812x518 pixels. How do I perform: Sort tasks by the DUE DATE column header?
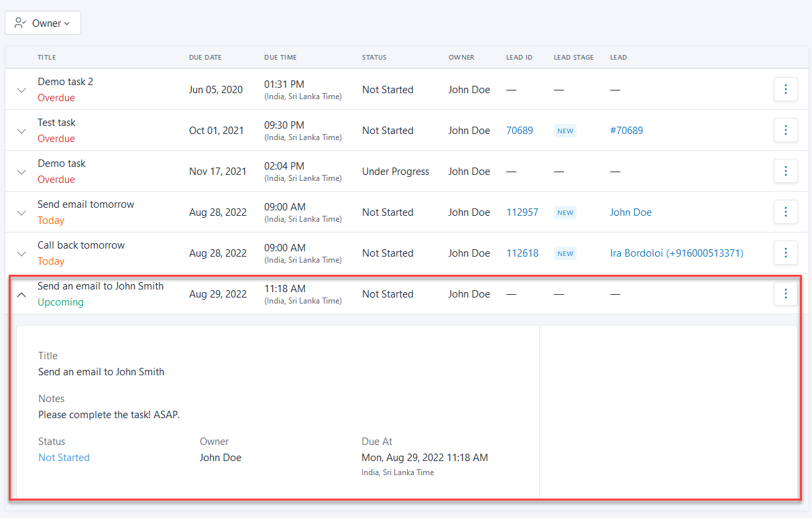pos(205,57)
